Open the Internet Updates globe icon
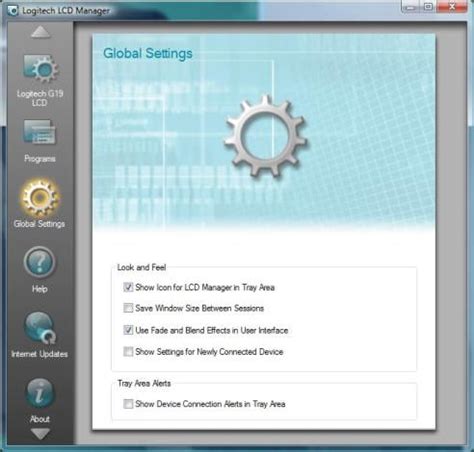Image resolution: width=474 pixels, height=452 pixels. [39, 328]
